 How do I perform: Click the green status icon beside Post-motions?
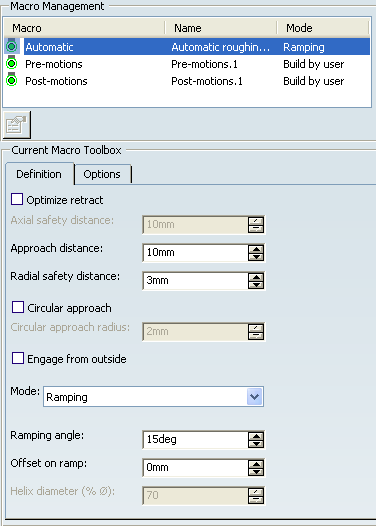(12, 80)
